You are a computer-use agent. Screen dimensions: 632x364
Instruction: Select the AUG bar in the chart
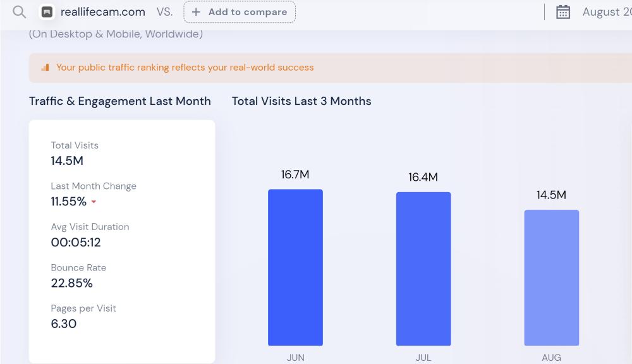click(x=551, y=277)
